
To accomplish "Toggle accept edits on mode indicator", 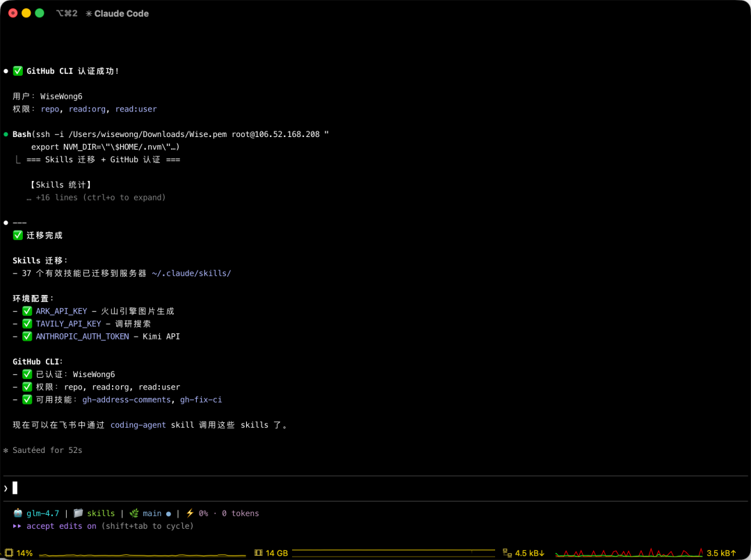I will [x=61, y=526].
